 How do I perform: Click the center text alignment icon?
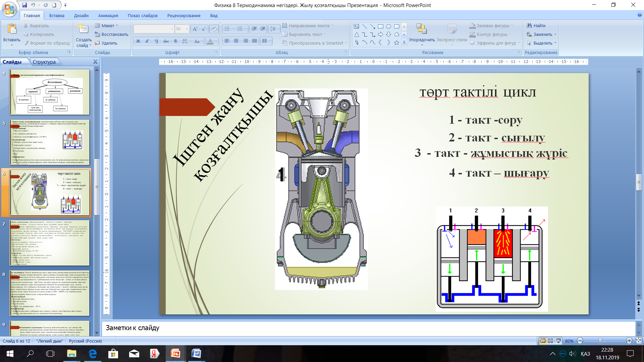coord(236,41)
